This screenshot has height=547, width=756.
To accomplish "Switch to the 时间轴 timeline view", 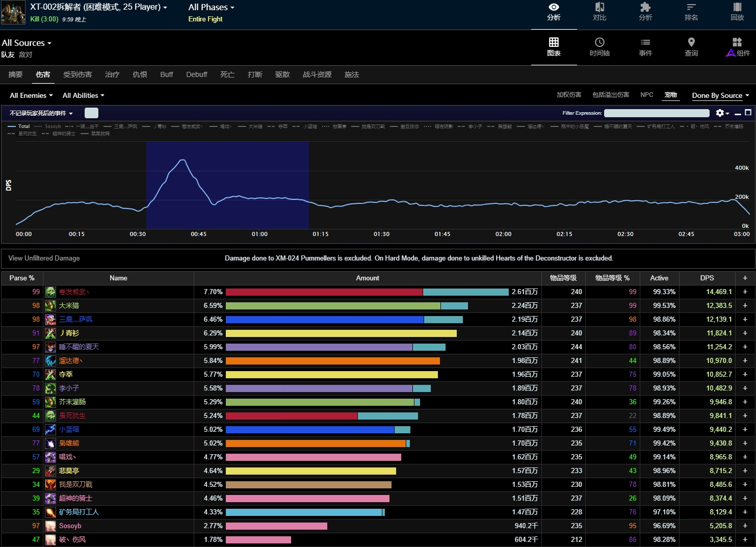I will pyautogui.click(x=599, y=47).
